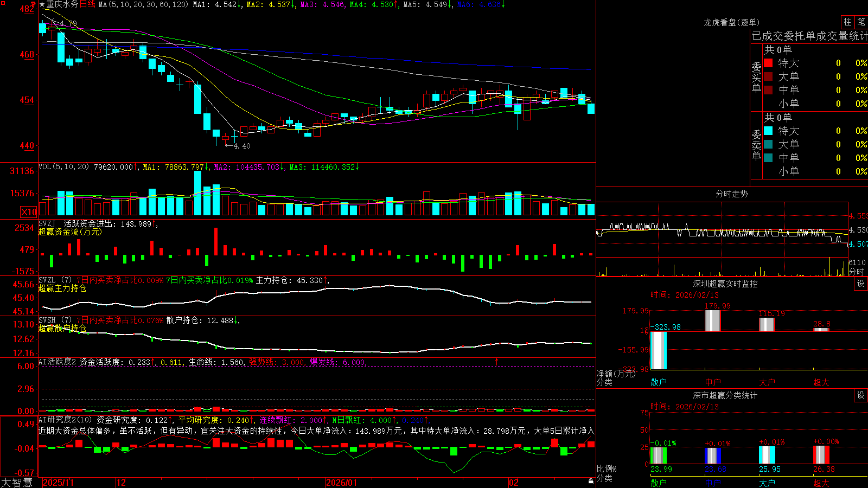Image resolution: width=868 pixels, height=488 pixels.
Task: Click the lock icon at the end of the timeline
Action: coord(591,481)
